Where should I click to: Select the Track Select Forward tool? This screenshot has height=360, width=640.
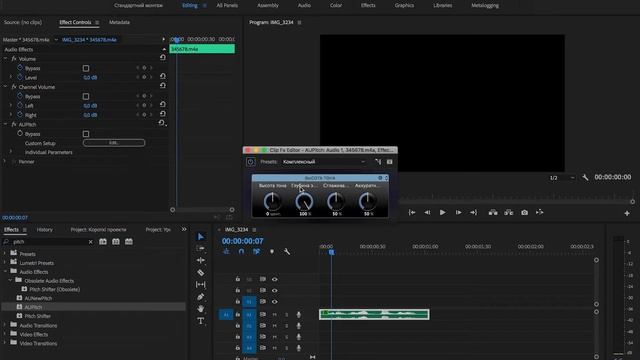(200, 248)
